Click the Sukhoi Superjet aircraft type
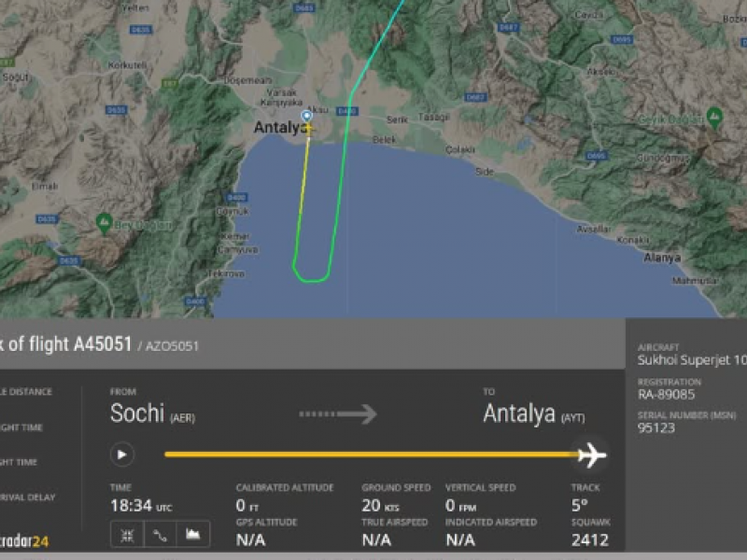 point(692,360)
